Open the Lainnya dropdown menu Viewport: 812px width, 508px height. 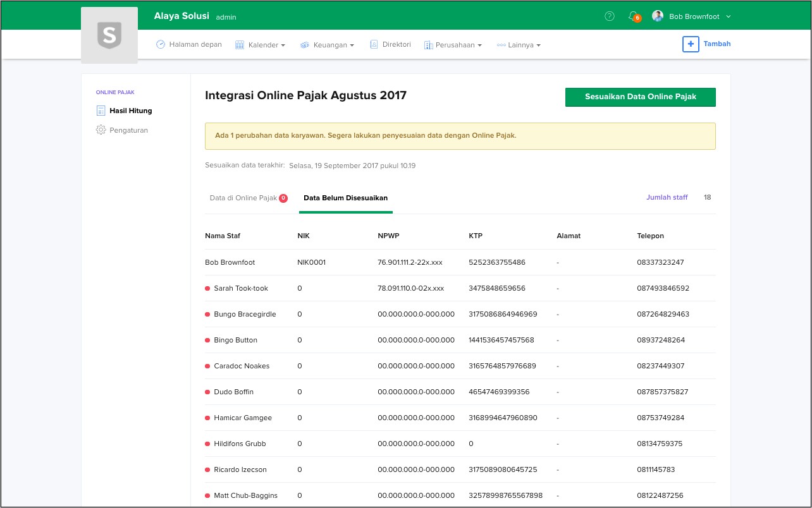[x=524, y=45]
